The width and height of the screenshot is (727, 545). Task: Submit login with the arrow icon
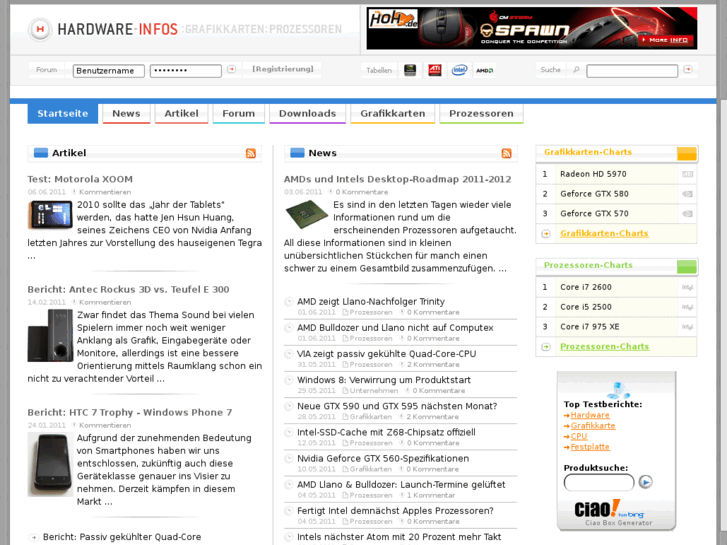[231, 69]
